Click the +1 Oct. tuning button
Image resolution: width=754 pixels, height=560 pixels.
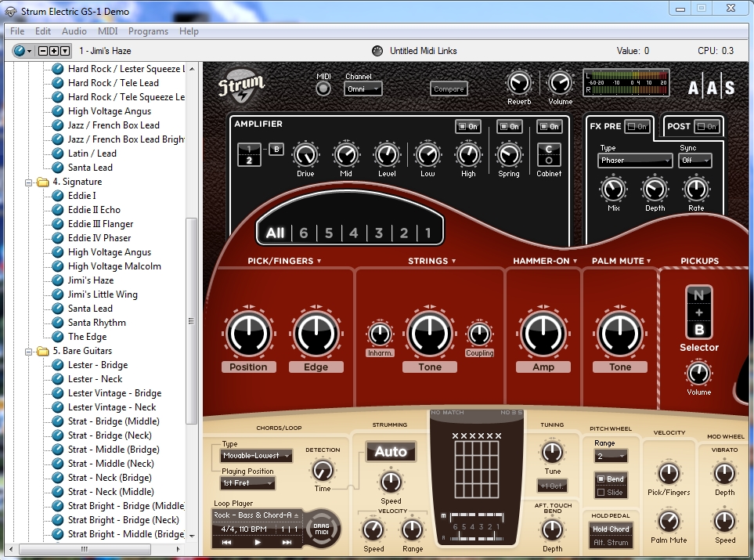(552, 486)
